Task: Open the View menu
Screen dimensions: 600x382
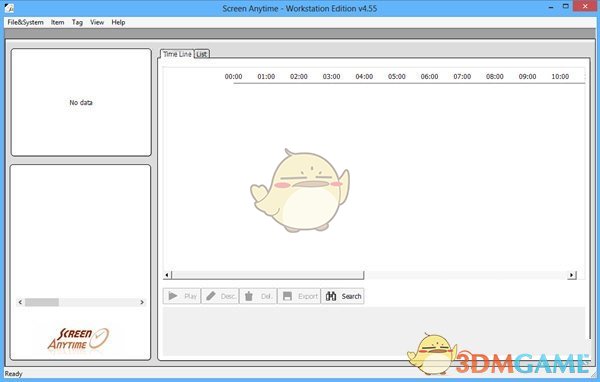Action: [x=97, y=22]
